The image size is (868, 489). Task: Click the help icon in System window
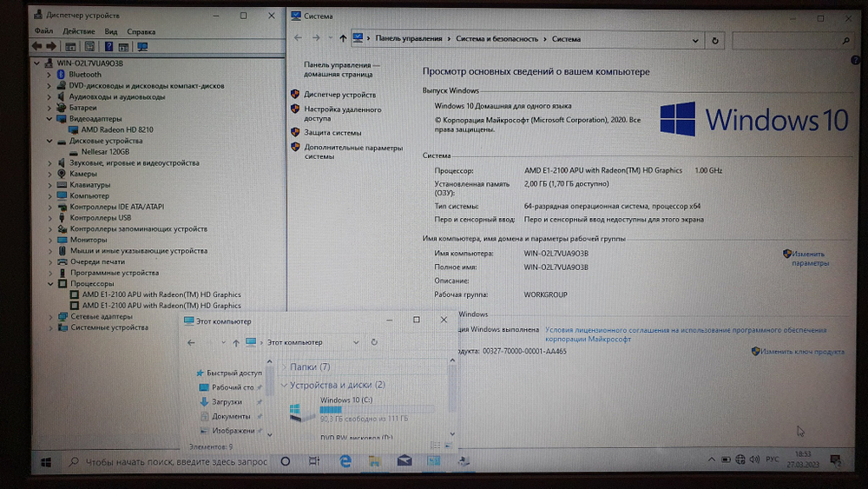pos(855,60)
